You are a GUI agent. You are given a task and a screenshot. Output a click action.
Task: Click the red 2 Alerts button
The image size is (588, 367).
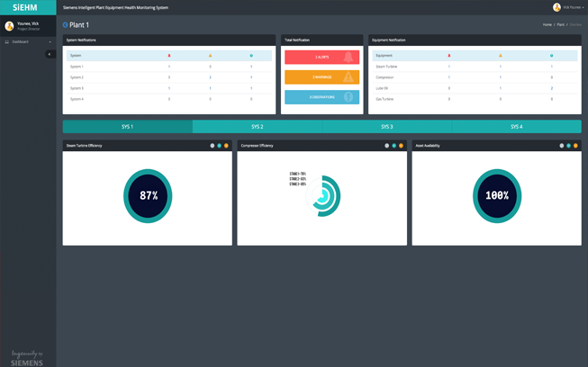coord(321,57)
